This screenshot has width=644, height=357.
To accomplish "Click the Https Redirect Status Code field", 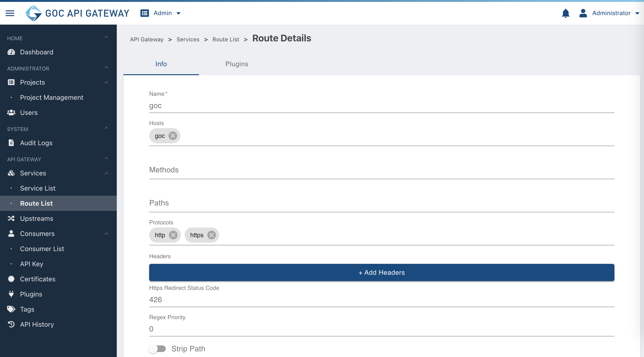I will tap(382, 300).
